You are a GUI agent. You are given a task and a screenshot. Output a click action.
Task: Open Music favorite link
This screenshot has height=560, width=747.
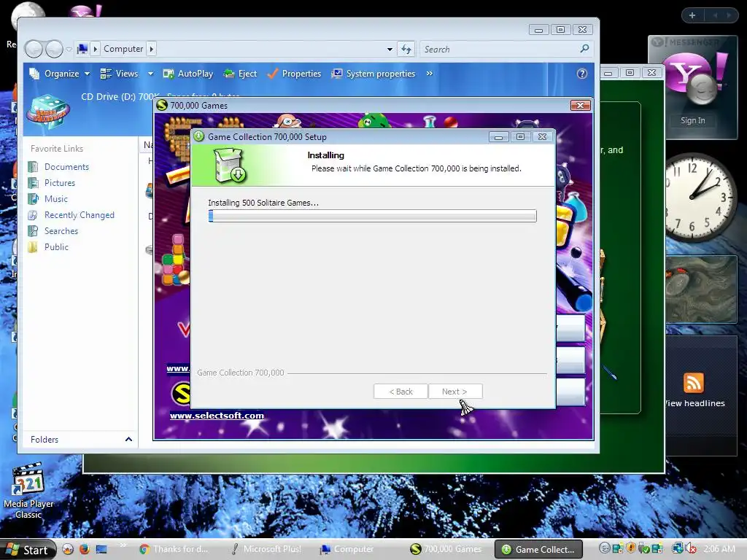coord(56,199)
